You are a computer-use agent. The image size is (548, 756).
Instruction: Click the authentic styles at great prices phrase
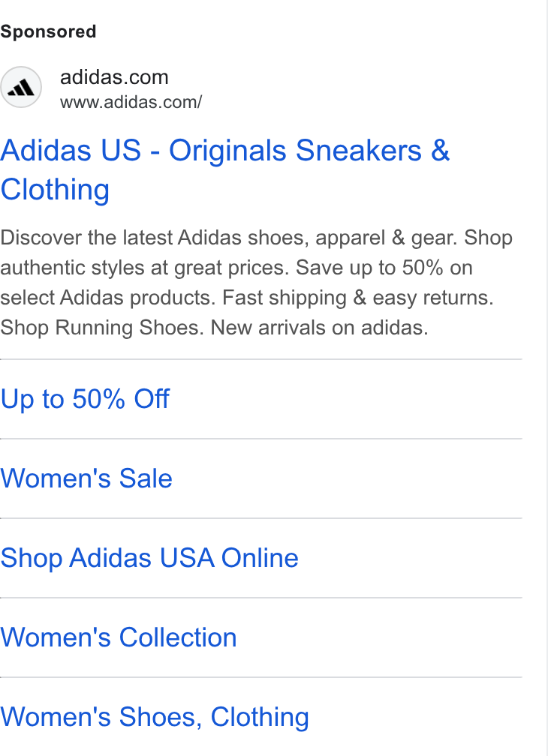pyautogui.click(x=145, y=268)
